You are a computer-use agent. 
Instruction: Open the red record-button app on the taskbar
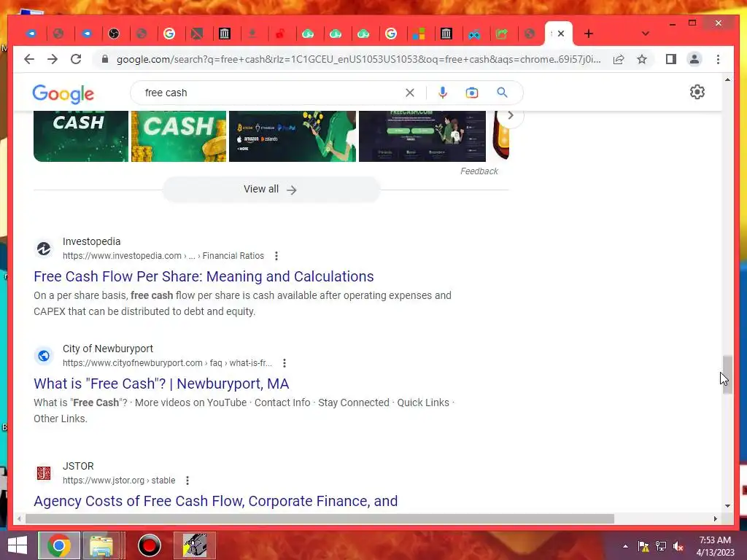tap(149, 545)
